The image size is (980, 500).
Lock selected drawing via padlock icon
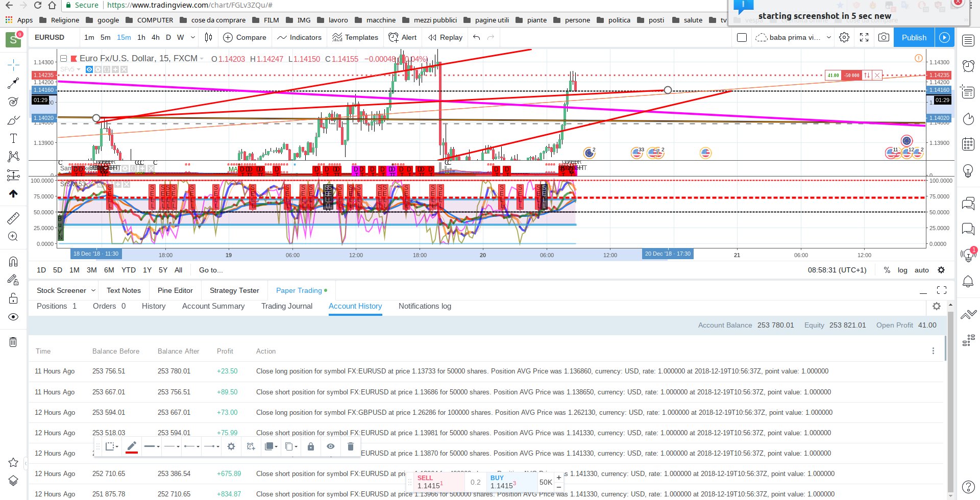311,446
